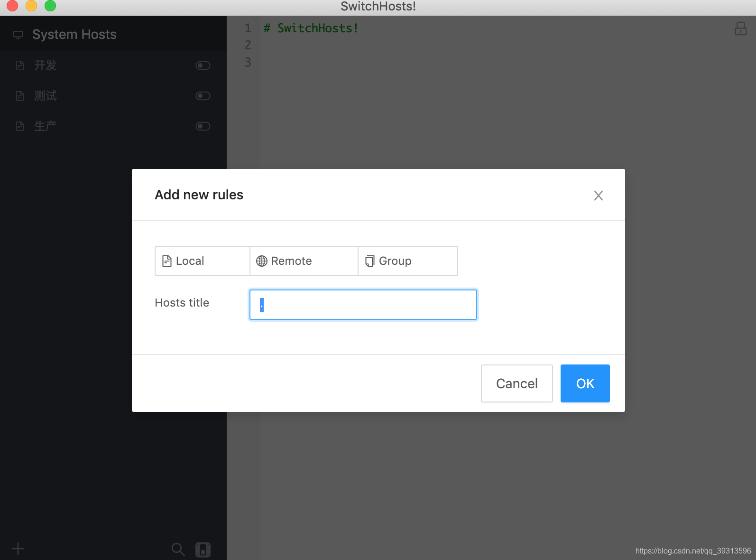Focus the Hosts title input field
Screen dimensions: 756x560
[x=363, y=305]
